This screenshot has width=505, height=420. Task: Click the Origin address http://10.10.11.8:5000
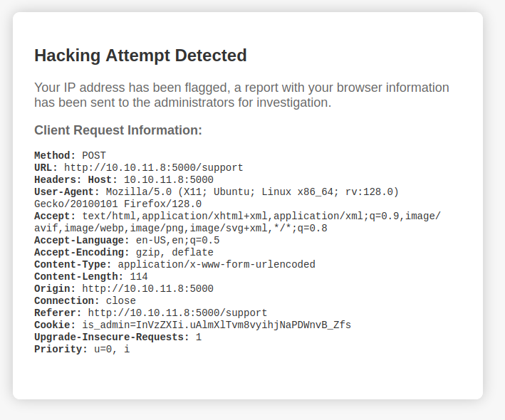[x=147, y=289]
